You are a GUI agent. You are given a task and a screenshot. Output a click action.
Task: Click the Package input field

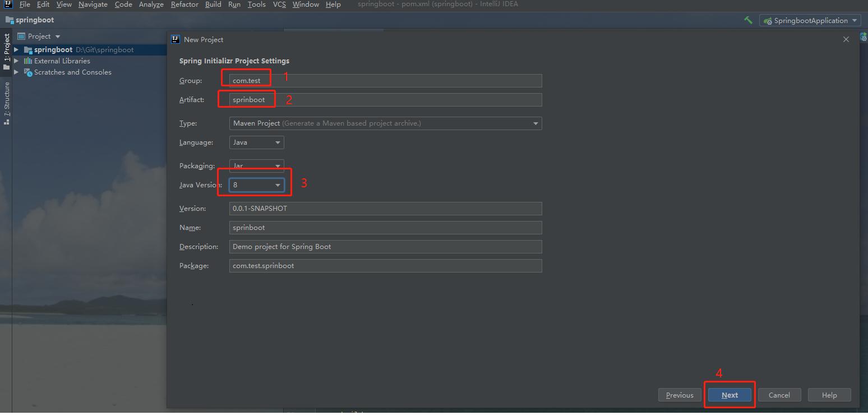coord(386,266)
